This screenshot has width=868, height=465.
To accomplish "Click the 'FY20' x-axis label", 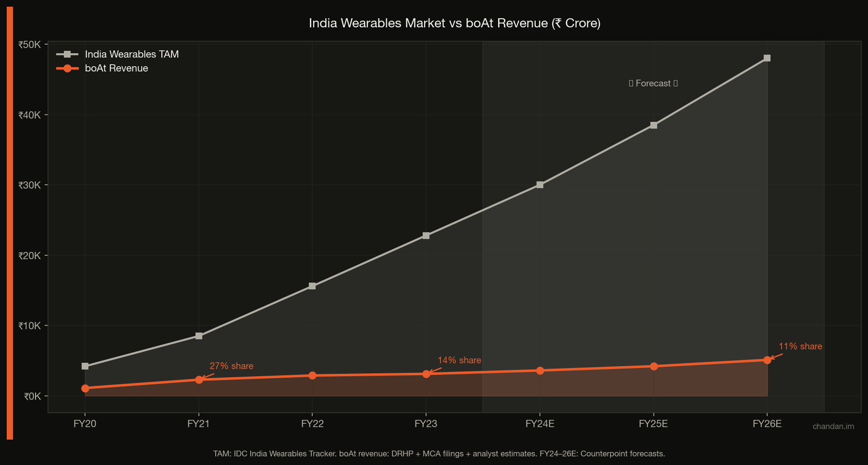I will click(x=85, y=423).
